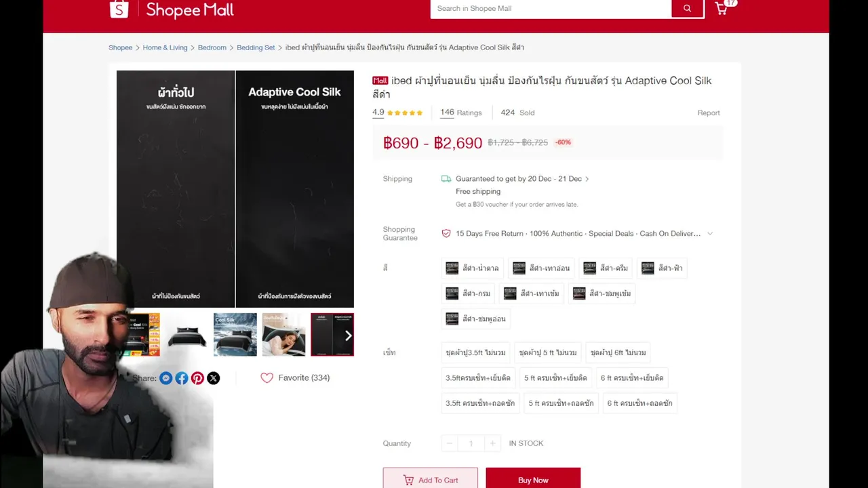
Task: Select color option สีดำ-ฟ้า
Action: pyautogui.click(x=662, y=268)
